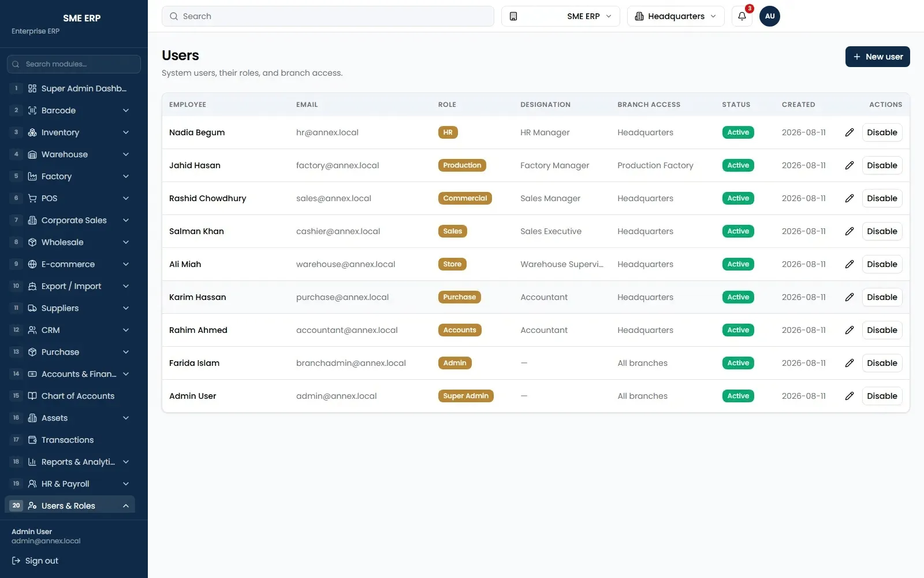
Task: Click the Sign out icon
Action: (x=16, y=561)
